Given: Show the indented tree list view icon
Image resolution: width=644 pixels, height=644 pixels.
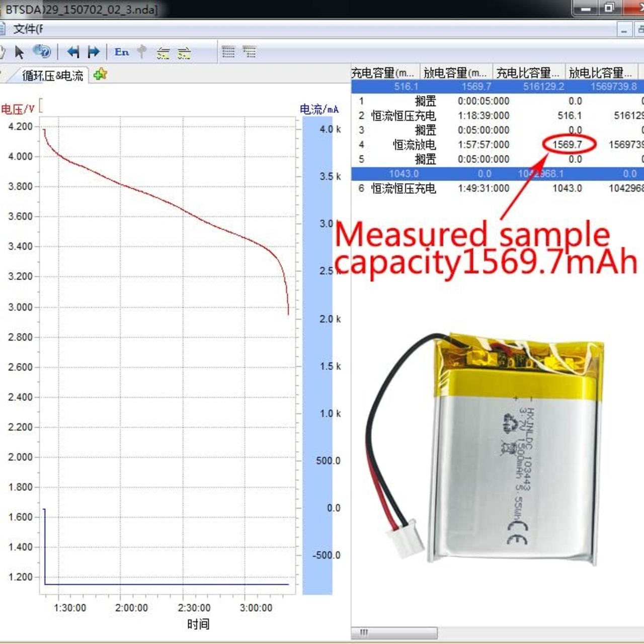Looking at the screenshot, I should [249, 52].
